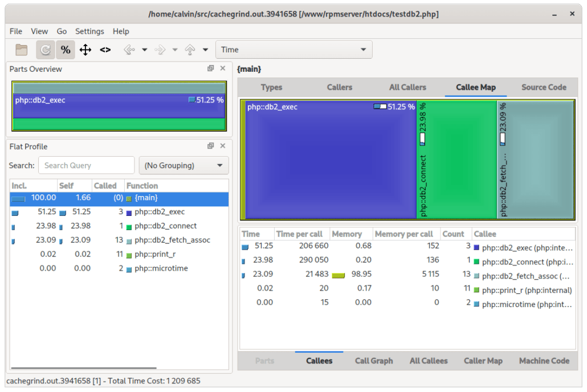
Task: Float the Parts Overview panel
Action: [210, 68]
